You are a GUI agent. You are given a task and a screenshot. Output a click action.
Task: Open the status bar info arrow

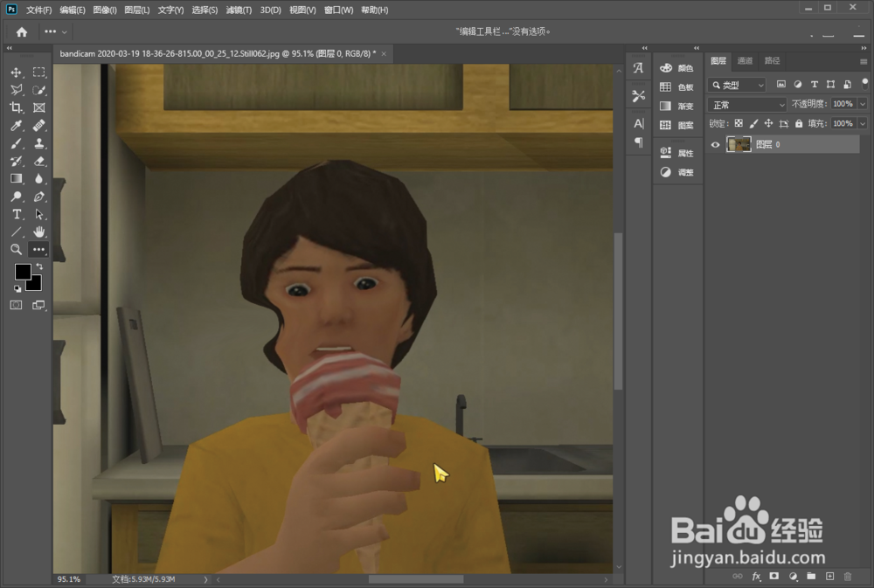pos(205,579)
